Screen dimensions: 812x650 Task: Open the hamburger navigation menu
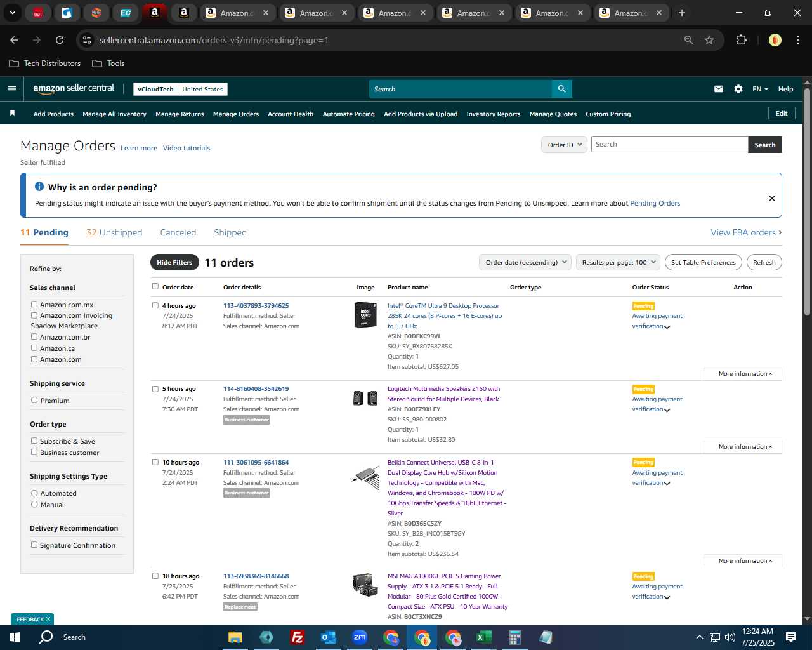11,89
